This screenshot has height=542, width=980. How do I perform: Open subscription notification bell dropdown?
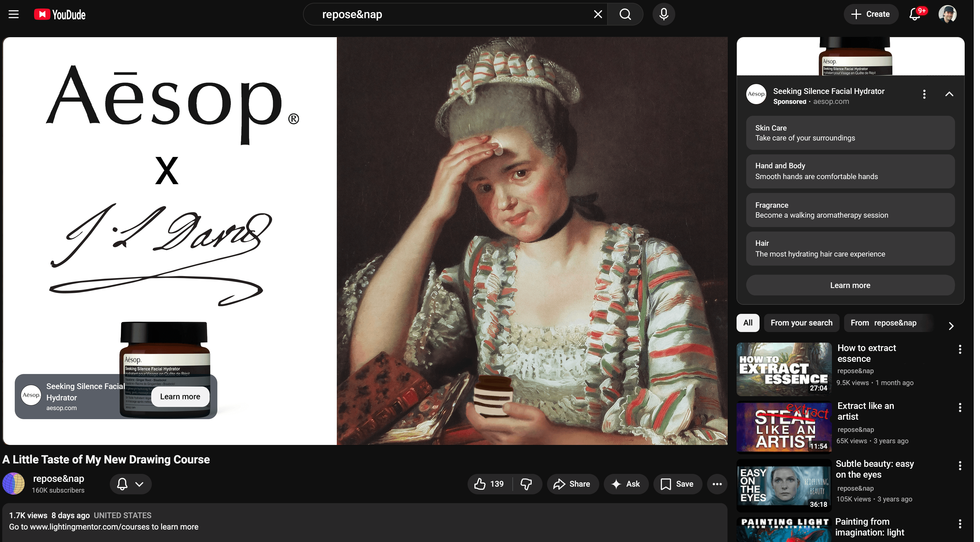tap(131, 484)
